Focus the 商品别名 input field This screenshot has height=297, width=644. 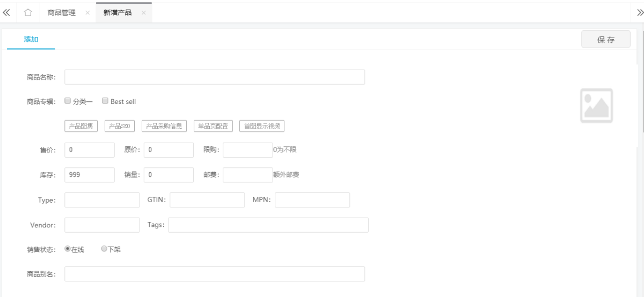pos(215,274)
